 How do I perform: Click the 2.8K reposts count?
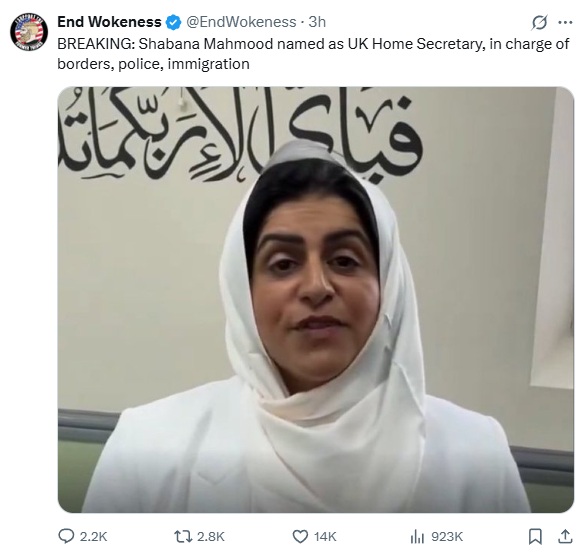[211, 537]
